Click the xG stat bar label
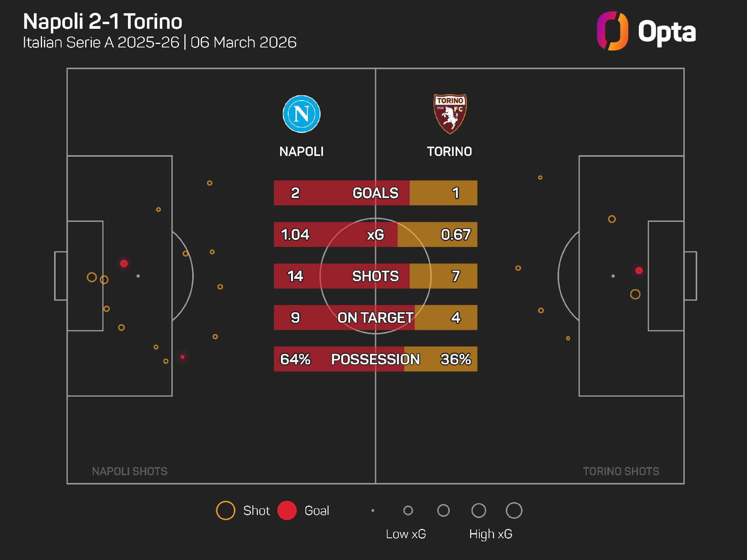 pyautogui.click(x=375, y=234)
